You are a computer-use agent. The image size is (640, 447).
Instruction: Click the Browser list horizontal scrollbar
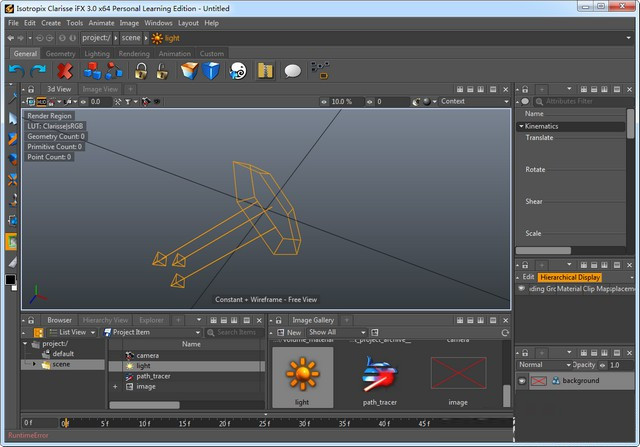[144, 405]
